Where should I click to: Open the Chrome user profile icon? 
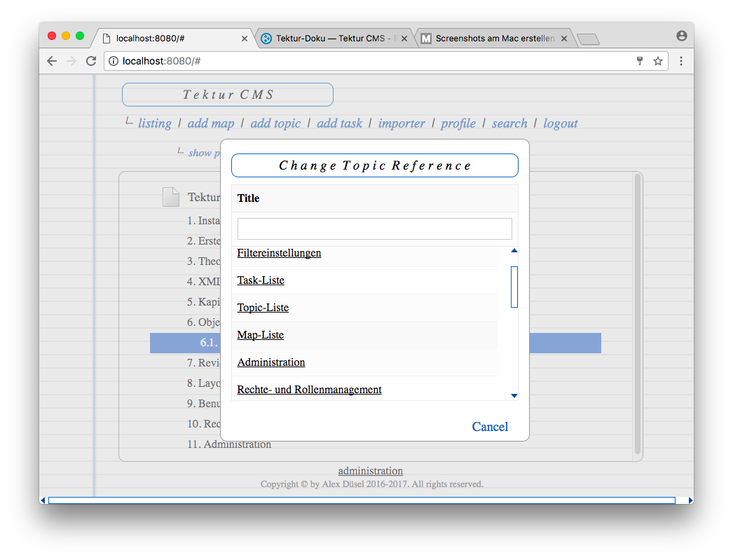(x=681, y=36)
